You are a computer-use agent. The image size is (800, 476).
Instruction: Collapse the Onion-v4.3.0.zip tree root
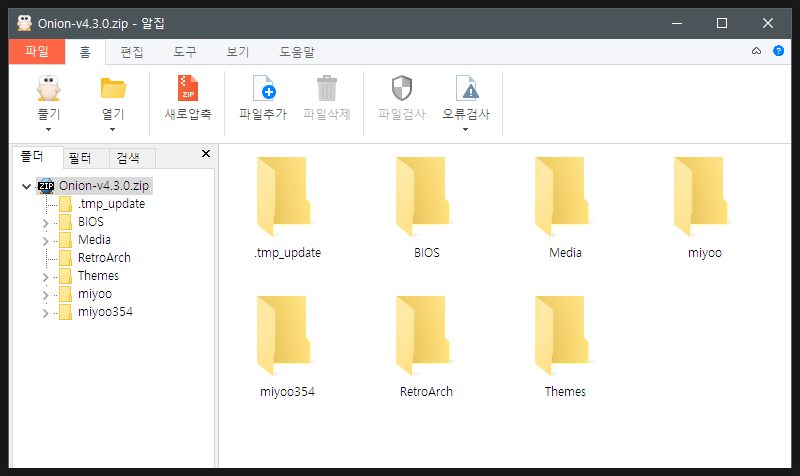coord(27,186)
